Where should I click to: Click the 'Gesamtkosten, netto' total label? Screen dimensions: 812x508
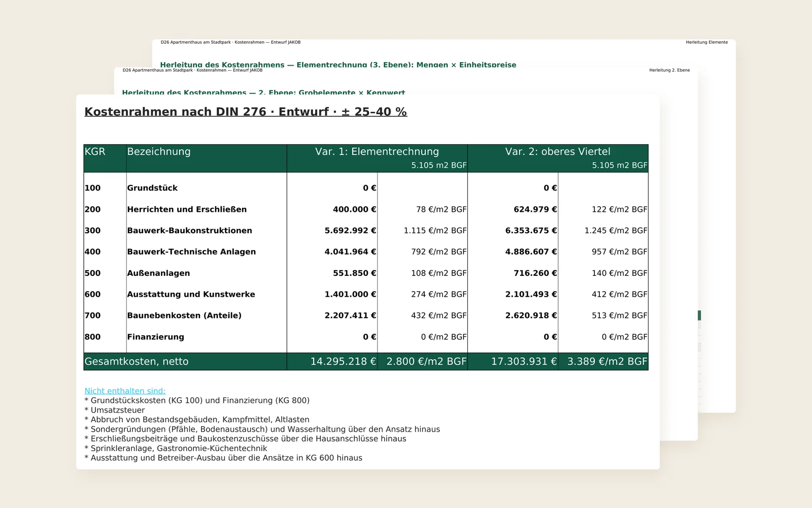136,362
